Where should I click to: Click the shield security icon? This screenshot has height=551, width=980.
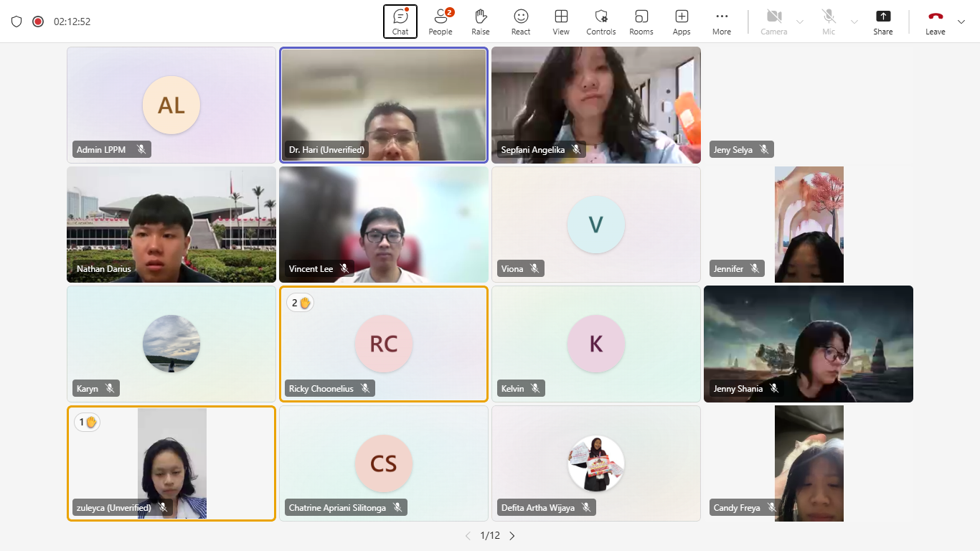(17, 22)
